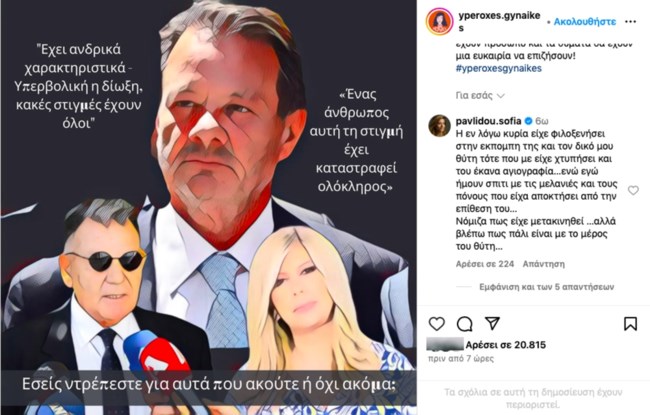Save post with the bookmark icon
Screen dimensions: 650x415
point(631,323)
